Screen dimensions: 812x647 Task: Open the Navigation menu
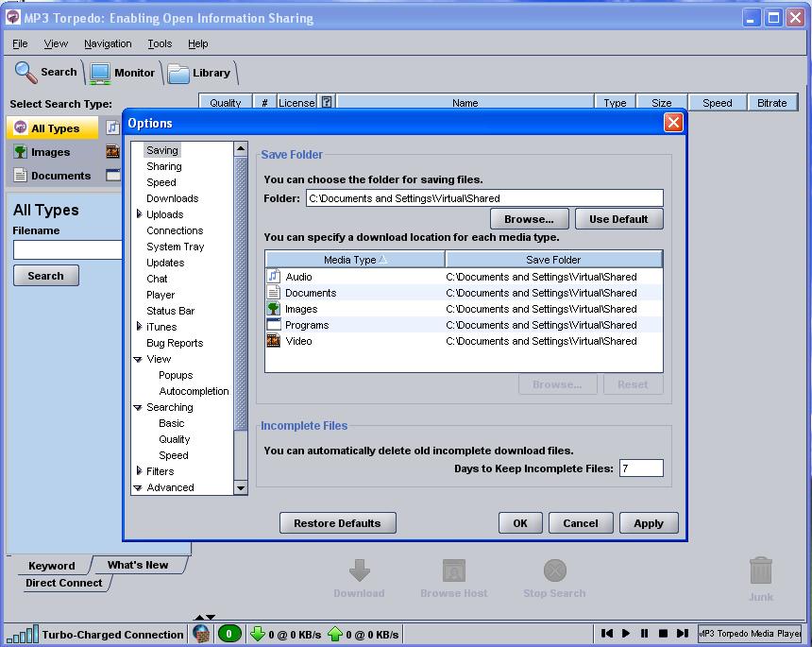click(x=108, y=43)
